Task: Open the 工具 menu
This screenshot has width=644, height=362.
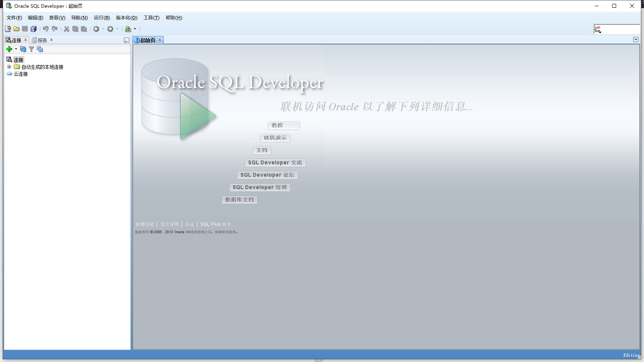Action: click(151, 18)
